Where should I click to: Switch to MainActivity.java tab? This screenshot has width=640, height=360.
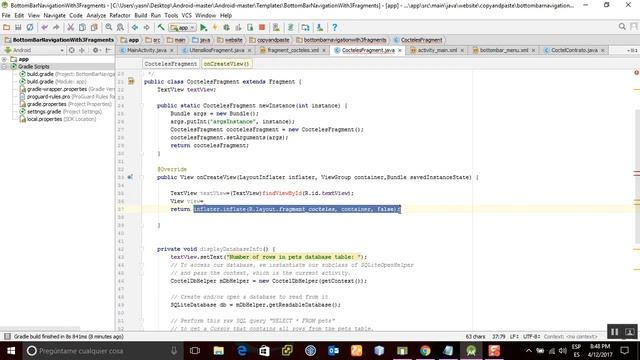point(147,50)
